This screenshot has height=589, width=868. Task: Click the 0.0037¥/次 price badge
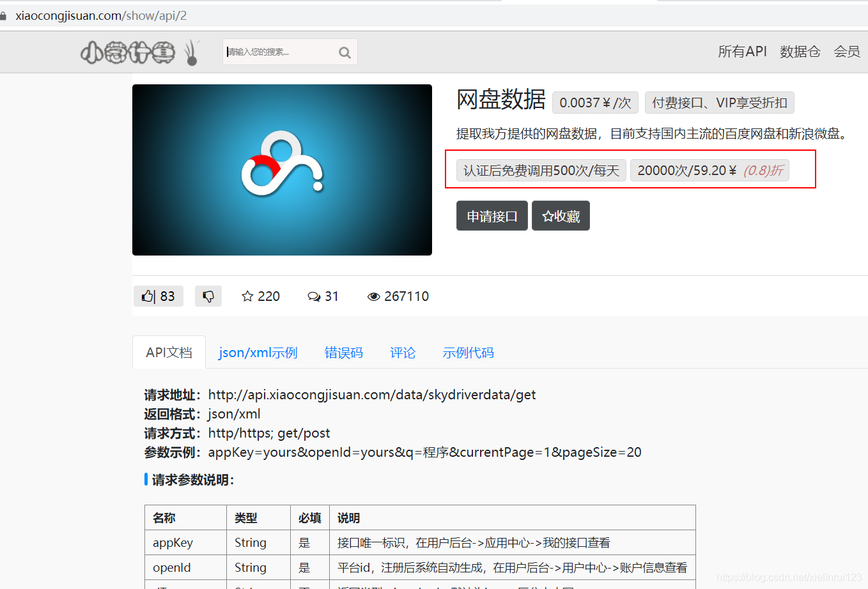pos(595,103)
